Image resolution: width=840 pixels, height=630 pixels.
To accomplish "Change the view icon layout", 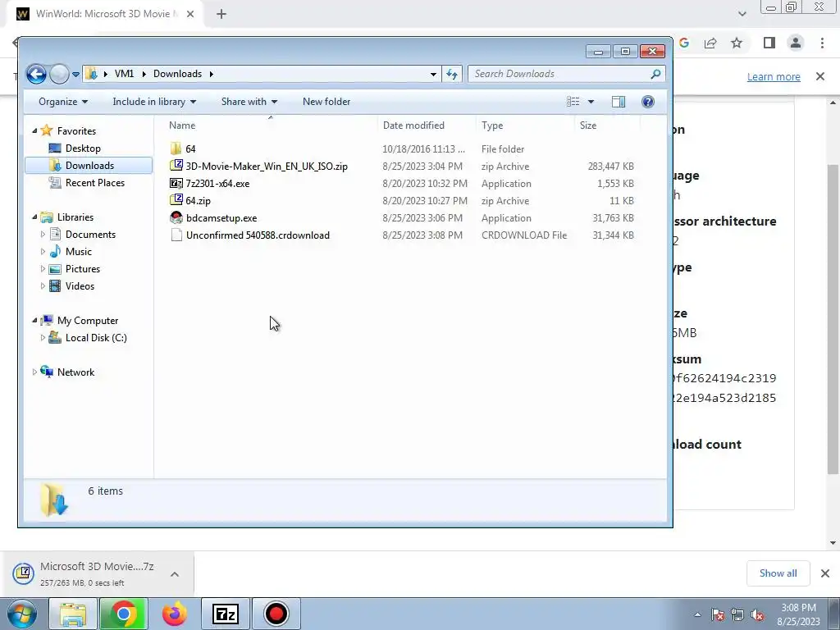I will 573,102.
